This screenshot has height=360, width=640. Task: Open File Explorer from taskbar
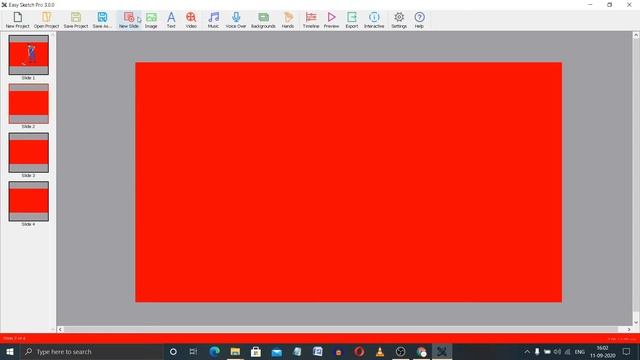[x=235, y=351]
